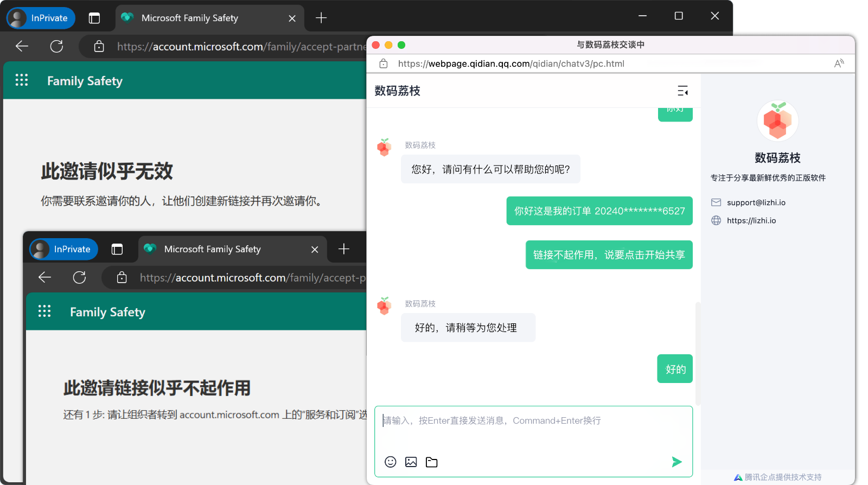This screenshot has height=485, width=868.
Task: Open new tab with plus icon in top Edge window
Action: click(x=321, y=18)
